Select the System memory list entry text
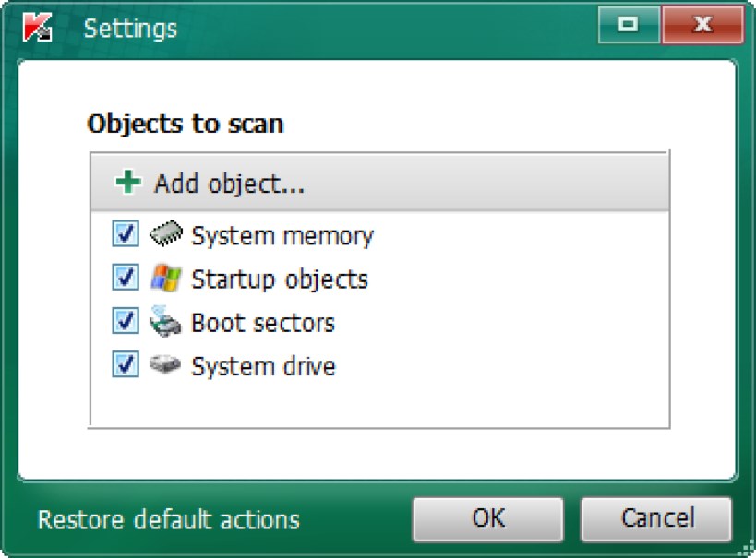 coord(282,235)
